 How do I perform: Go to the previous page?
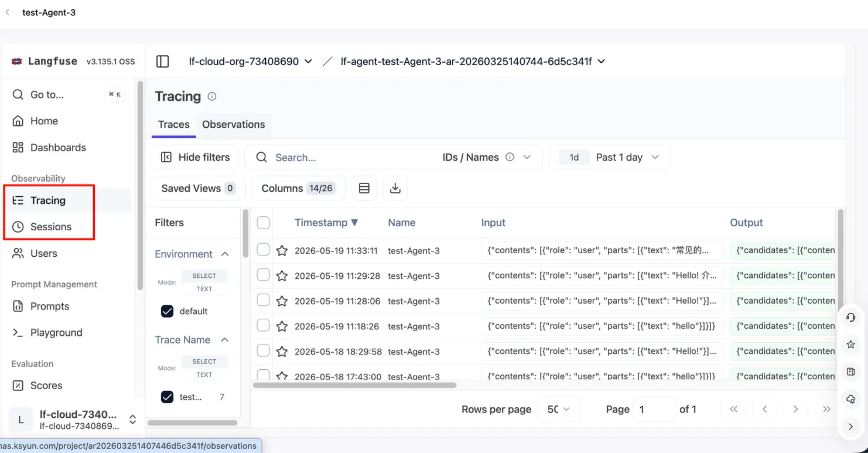point(765,409)
